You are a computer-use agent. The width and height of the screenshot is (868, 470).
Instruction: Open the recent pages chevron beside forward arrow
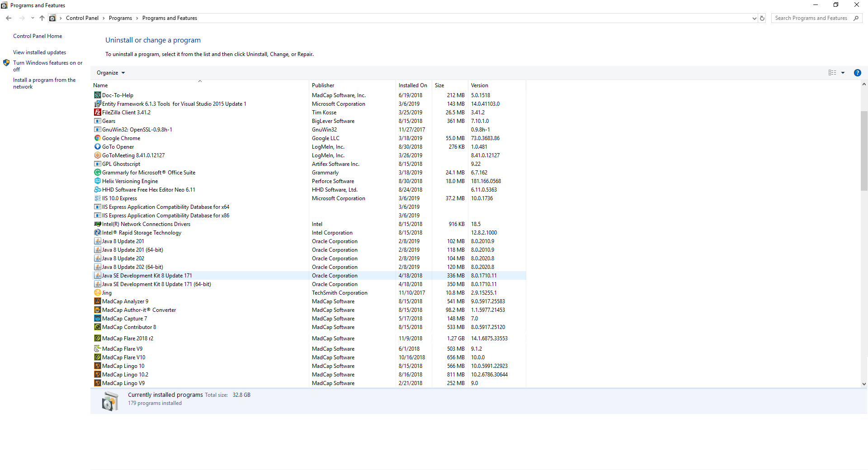click(32, 18)
